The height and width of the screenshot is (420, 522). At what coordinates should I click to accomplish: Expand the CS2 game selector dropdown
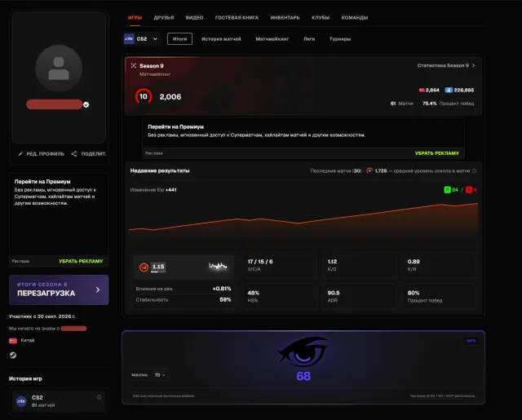click(142, 39)
